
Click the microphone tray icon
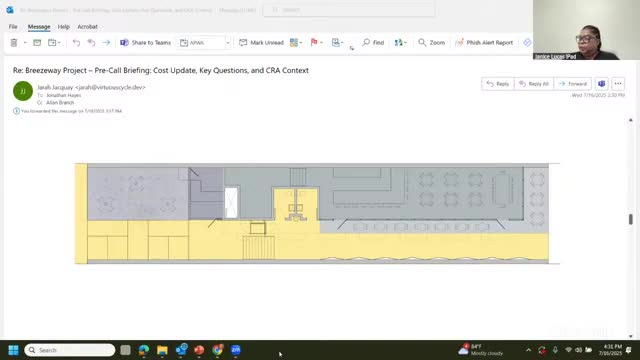click(x=555, y=350)
